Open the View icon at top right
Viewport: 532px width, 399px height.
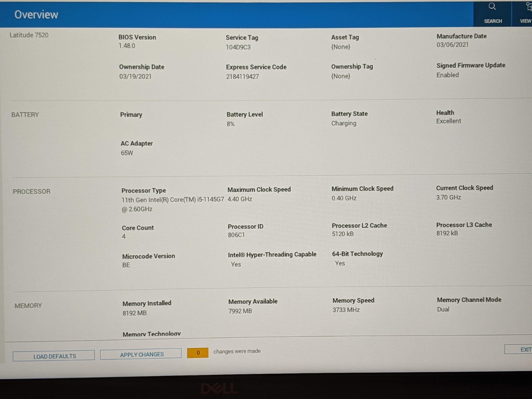(x=529, y=7)
